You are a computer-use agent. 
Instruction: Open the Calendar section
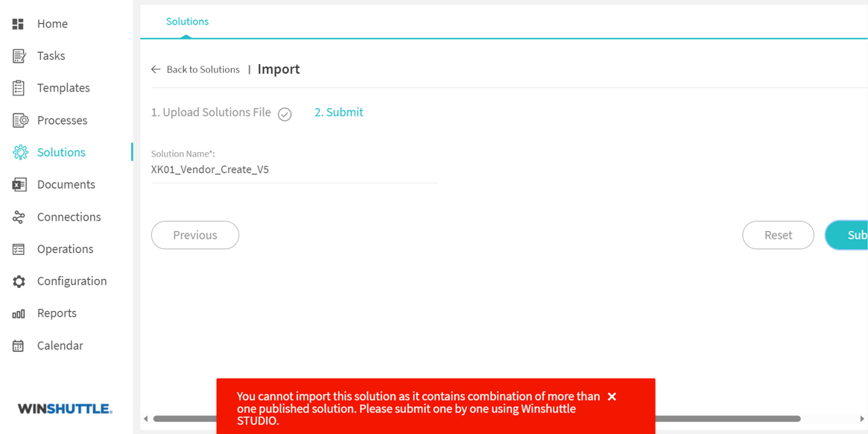(60, 345)
